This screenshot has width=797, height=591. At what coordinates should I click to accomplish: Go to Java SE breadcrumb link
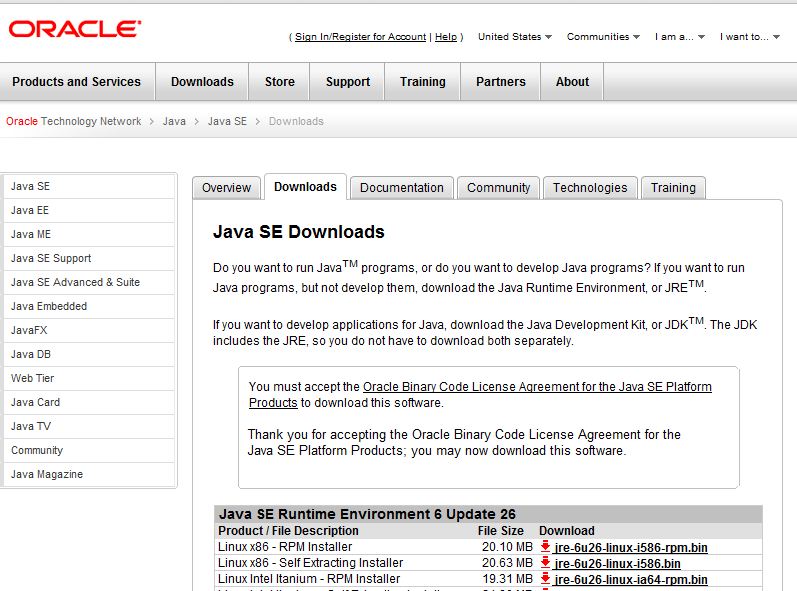(227, 121)
